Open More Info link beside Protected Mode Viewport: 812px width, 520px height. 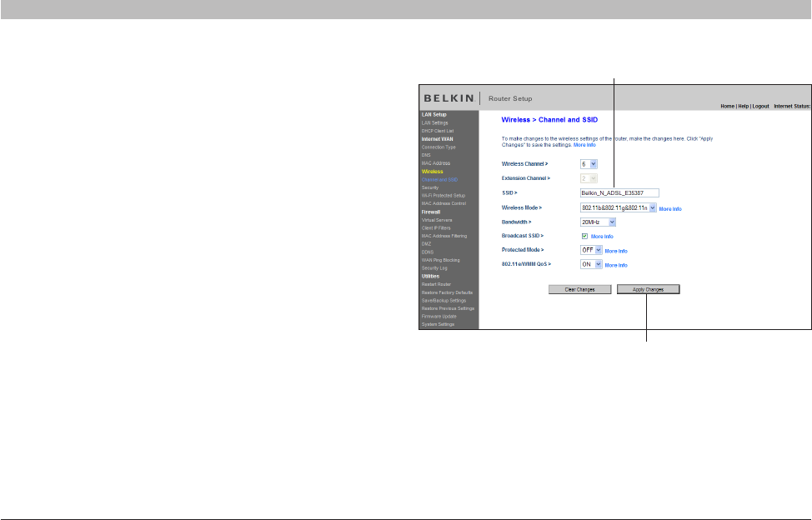coord(616,251)
